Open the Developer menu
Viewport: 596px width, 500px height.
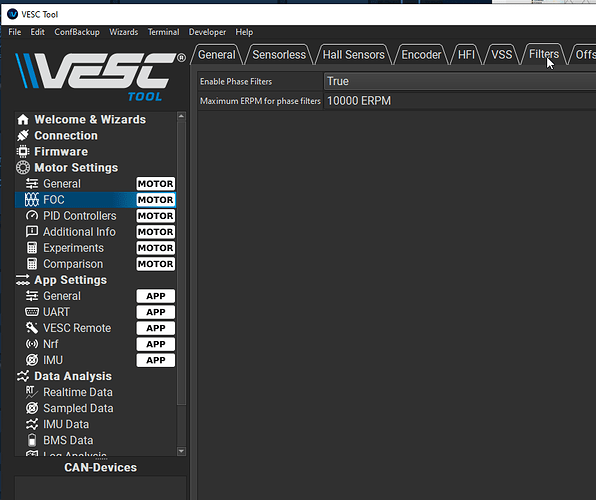point(207,32)
